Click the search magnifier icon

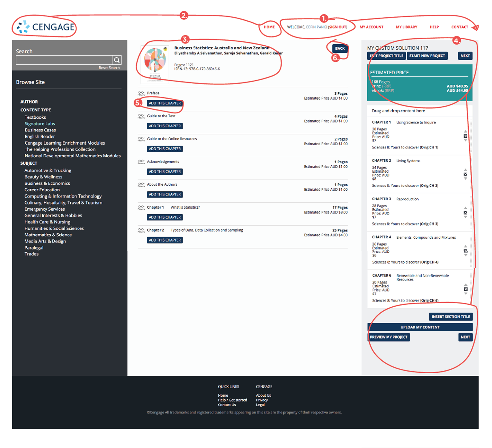click(117, 60)
